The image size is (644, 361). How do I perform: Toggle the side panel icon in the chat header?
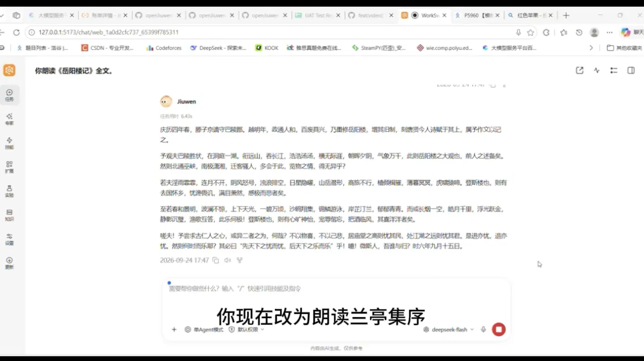click(x=631, y=70)
